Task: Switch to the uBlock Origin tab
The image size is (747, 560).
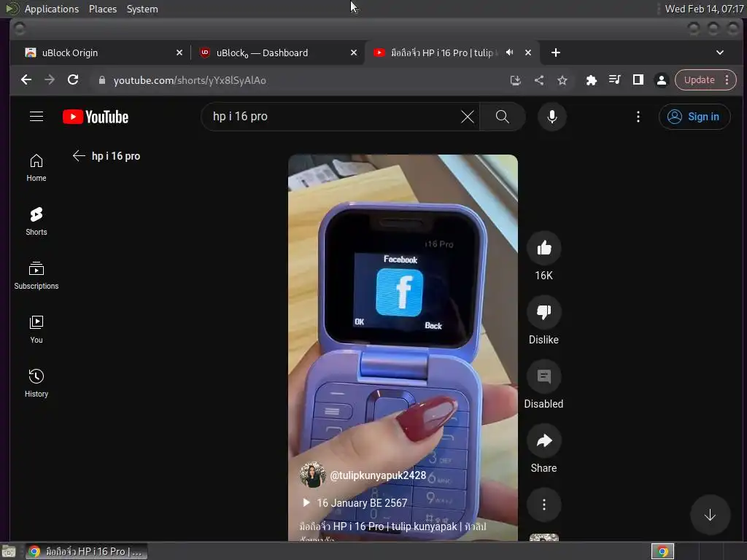Action: click(100, 52)
